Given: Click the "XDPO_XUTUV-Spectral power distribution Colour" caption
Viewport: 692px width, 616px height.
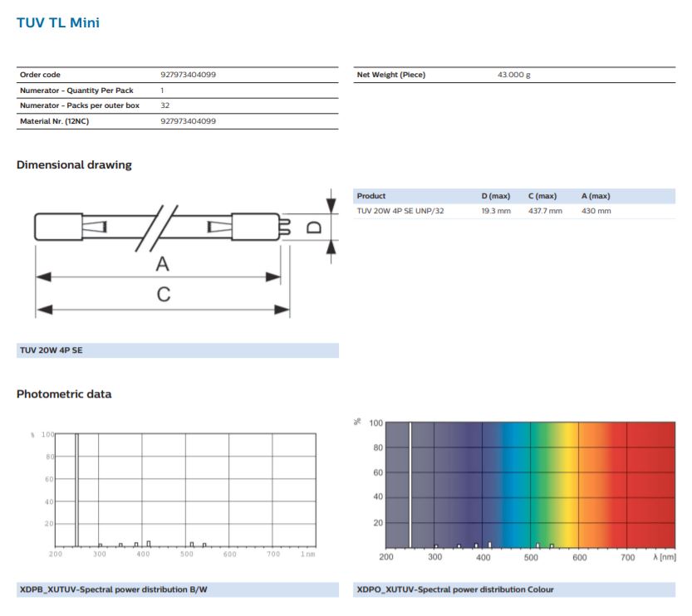Looking at the screenshot, I should [455, 589].
